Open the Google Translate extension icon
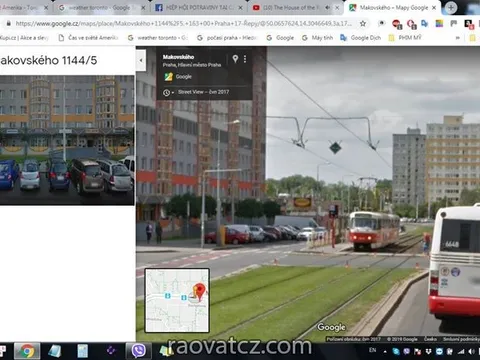Viewport: 480px width, 360px height. pyautogui.click(x=424, y=23)
